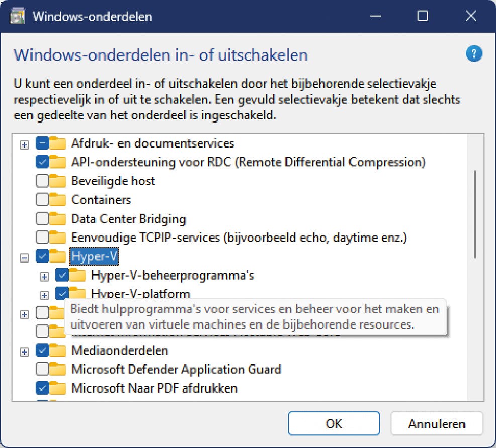Click the folder icon next to Beveiligde host

click(58, 181)
